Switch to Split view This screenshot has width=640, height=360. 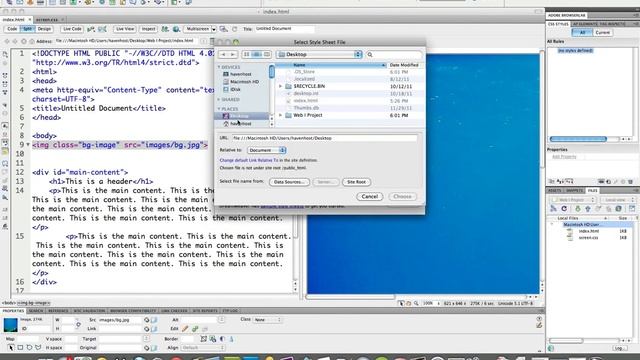(27, 29)
